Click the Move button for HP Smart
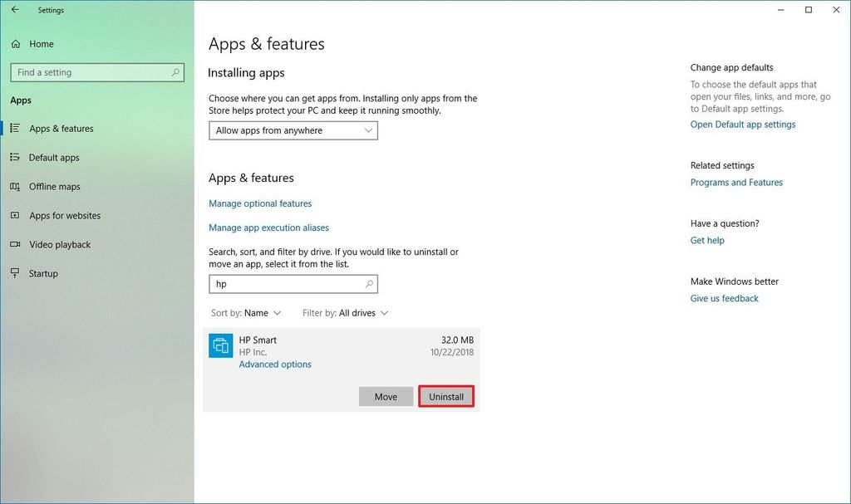Image resolution: width=851 pixels, height=504 pixels. coord(386,396)
